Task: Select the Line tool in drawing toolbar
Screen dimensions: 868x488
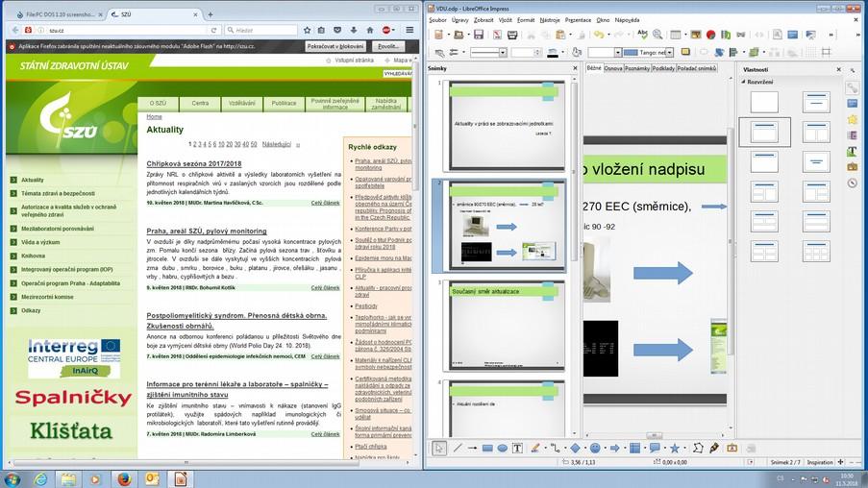Action: (458, 449)
